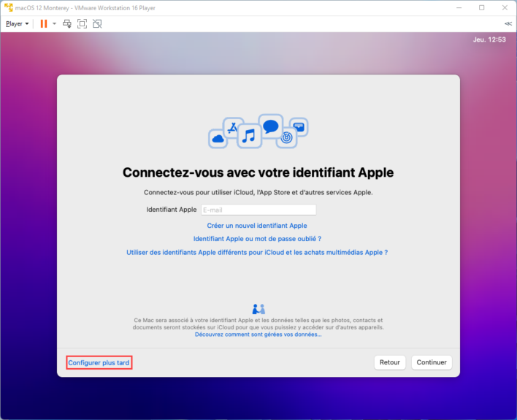Send Ctrl+Alt+Del to the virtual machine
Viewport: 517px width, 420px height.
click(x=67, y=24)
